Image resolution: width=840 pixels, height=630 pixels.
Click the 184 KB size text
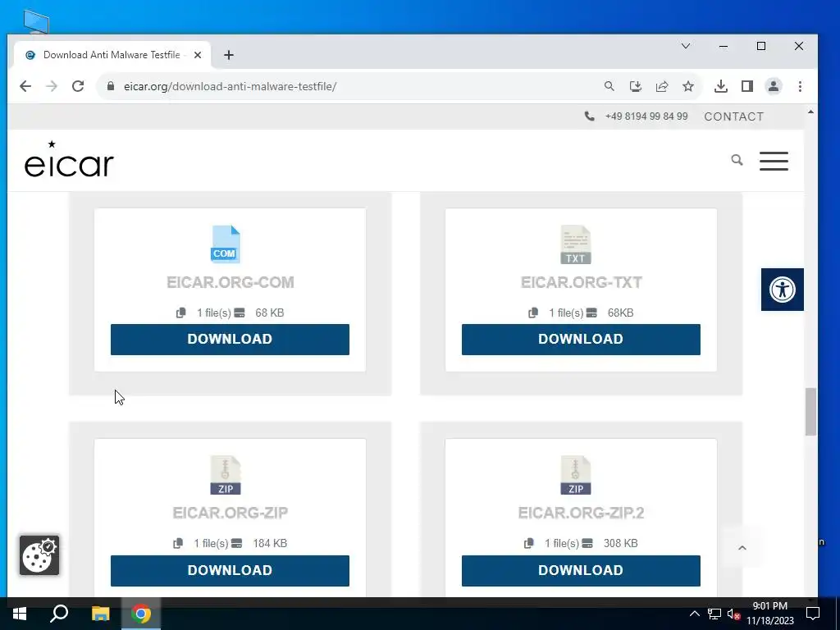click(x=270, y=543)
